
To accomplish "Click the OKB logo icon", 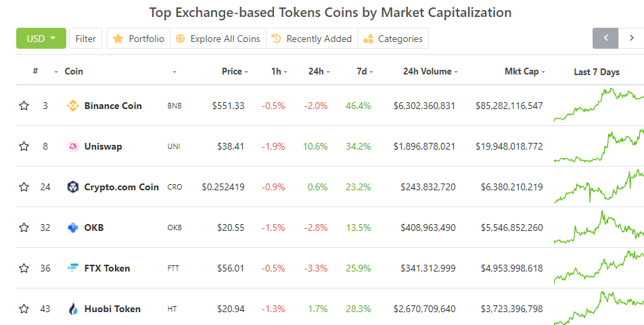I will tap(73, 227).
